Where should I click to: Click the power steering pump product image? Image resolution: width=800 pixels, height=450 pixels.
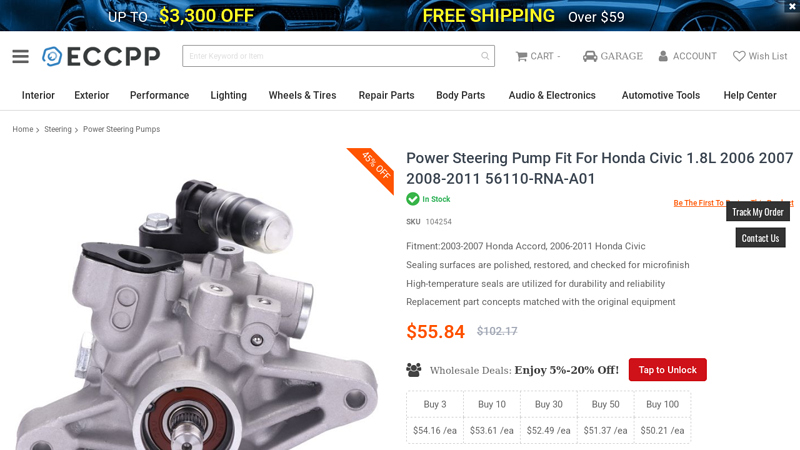[x=199, y=306]
